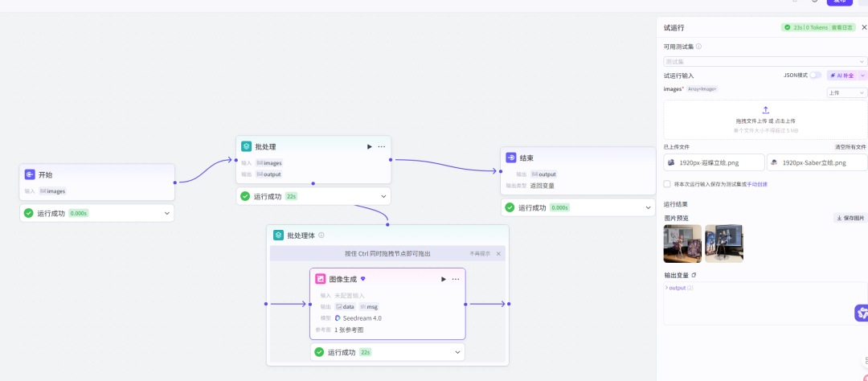
Task: Expand the 图像生成 run success details
Action: [457, 352]
